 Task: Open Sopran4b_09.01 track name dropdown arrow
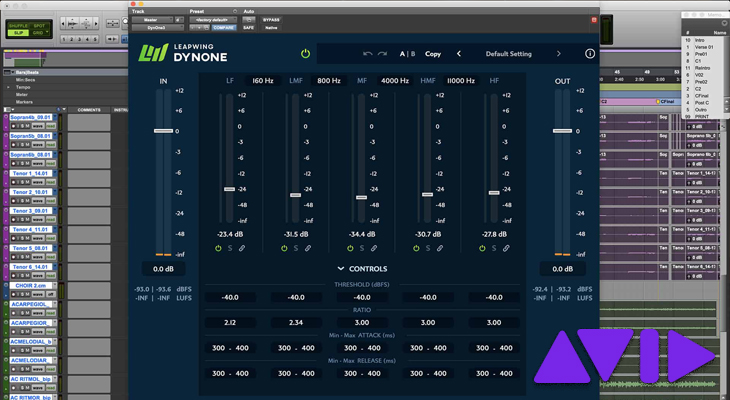pyautogui.click(x=54, y=117)
